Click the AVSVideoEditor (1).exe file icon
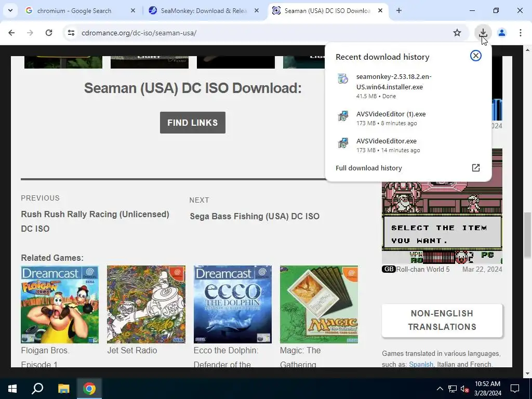Viewport: 532px width, 399px height. point(343,116)
